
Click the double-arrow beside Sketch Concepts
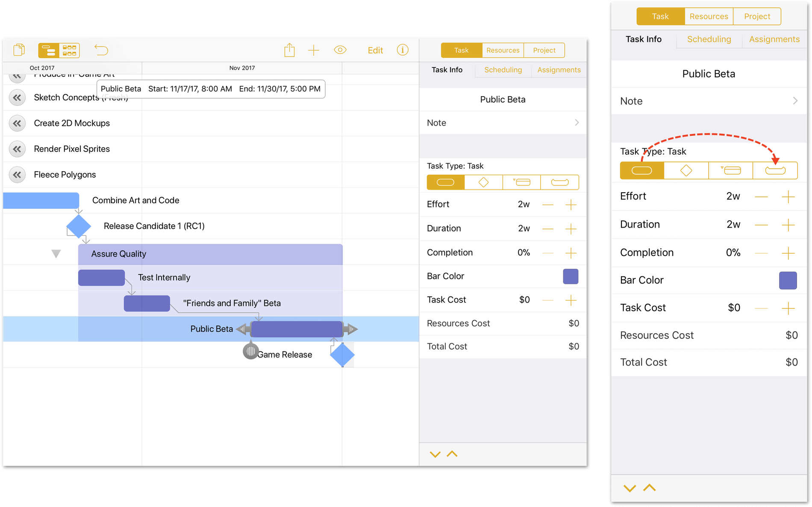click(17, 97)
